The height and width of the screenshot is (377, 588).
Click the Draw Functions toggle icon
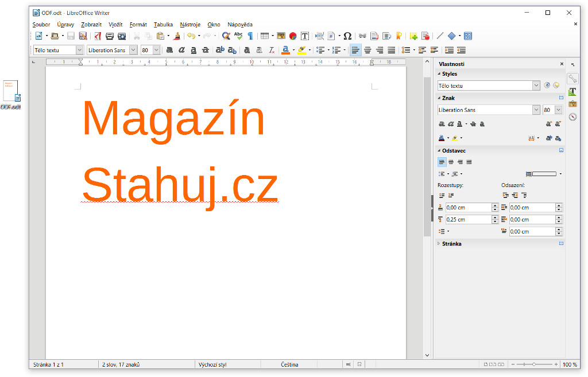point(467,36)
